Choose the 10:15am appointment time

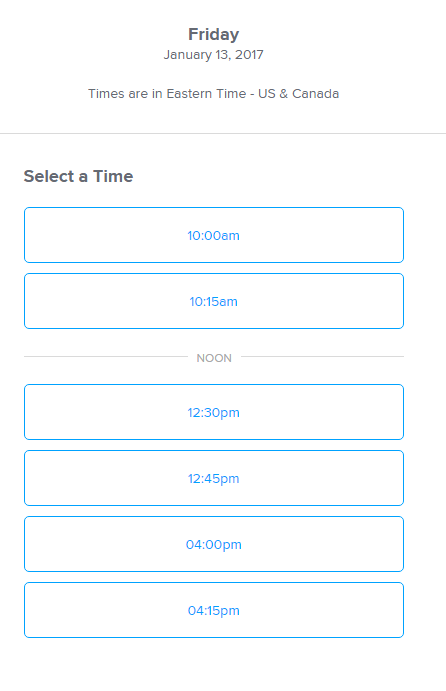point(214,301)
